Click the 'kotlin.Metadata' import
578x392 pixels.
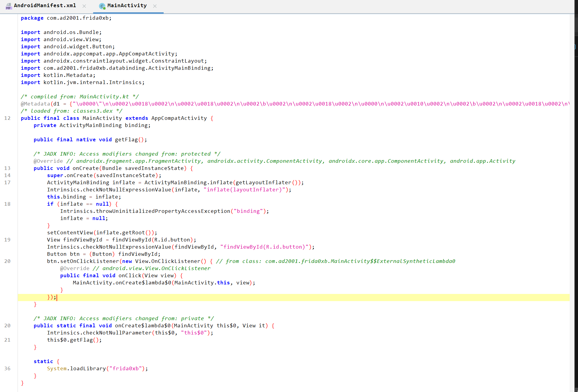(x=68, y=75)
